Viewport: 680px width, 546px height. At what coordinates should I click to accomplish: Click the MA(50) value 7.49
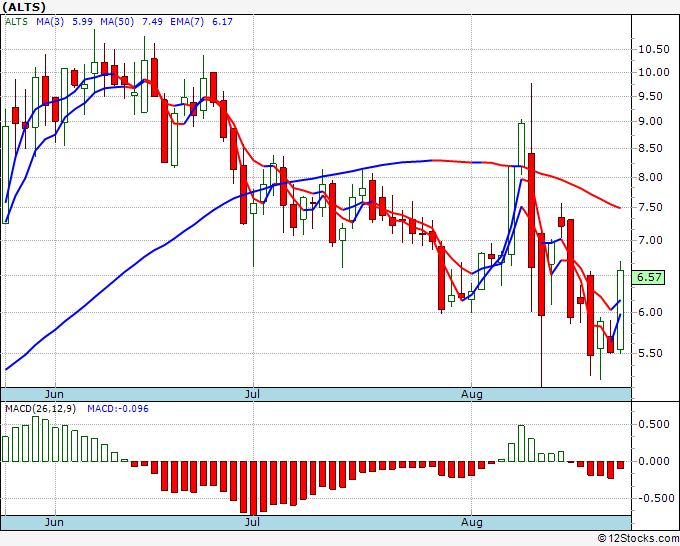(152, 21)
